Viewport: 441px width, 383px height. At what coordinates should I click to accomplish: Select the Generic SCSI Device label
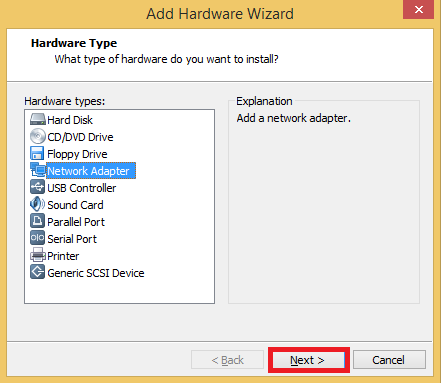[96, 273]
